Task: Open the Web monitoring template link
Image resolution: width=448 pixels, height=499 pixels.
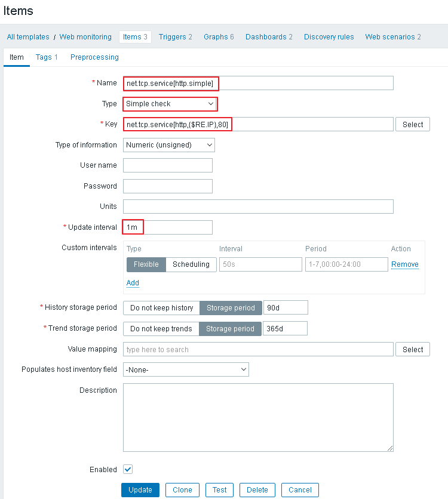Action: [85, 37]
